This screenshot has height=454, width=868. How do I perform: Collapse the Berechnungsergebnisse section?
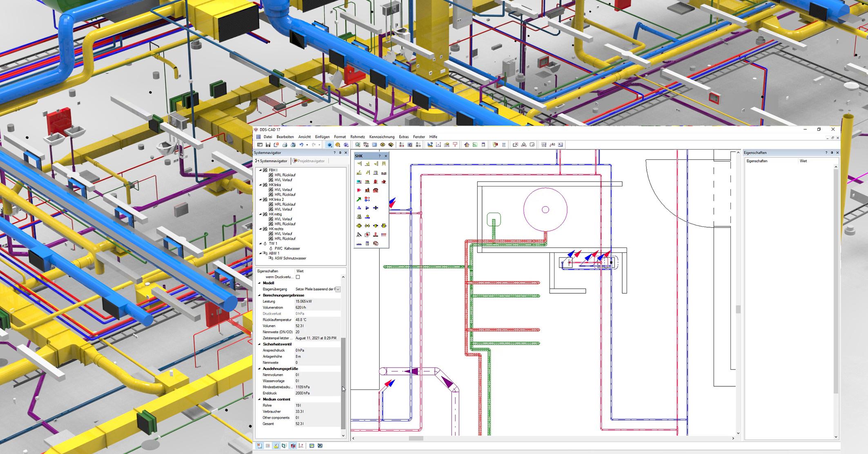259,295
